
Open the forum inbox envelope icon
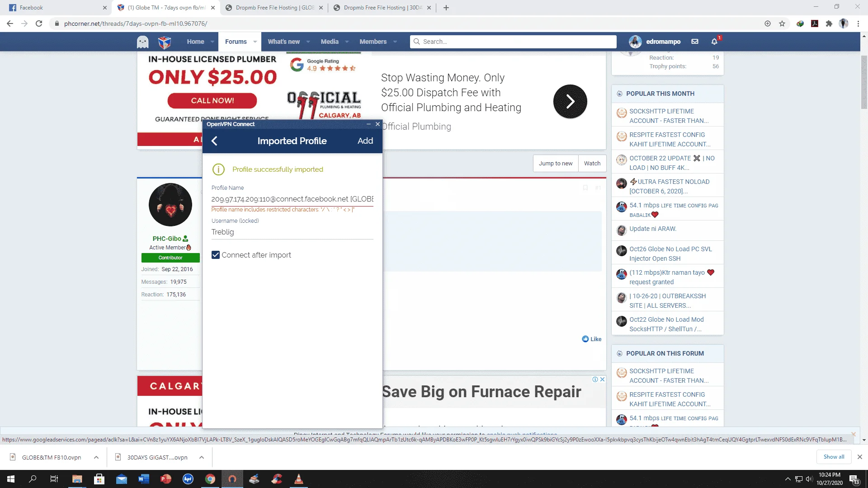pyautogui.click(x=695, y=42)
